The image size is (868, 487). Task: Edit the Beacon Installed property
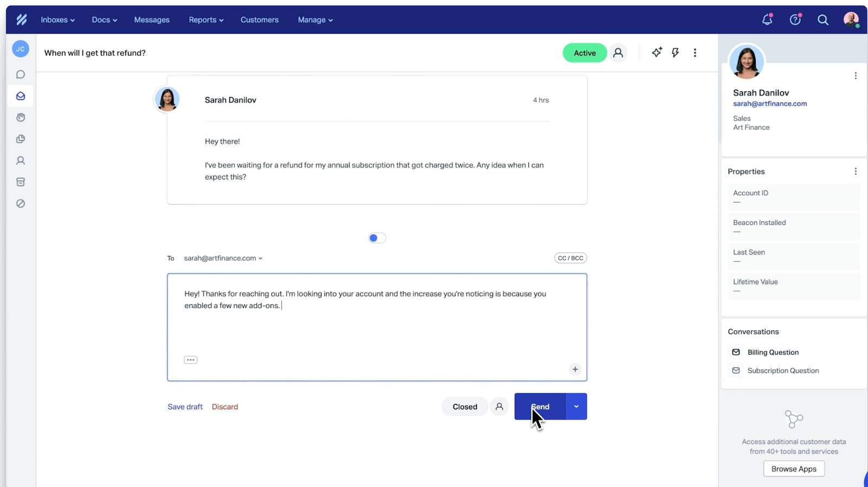[793, 227]
